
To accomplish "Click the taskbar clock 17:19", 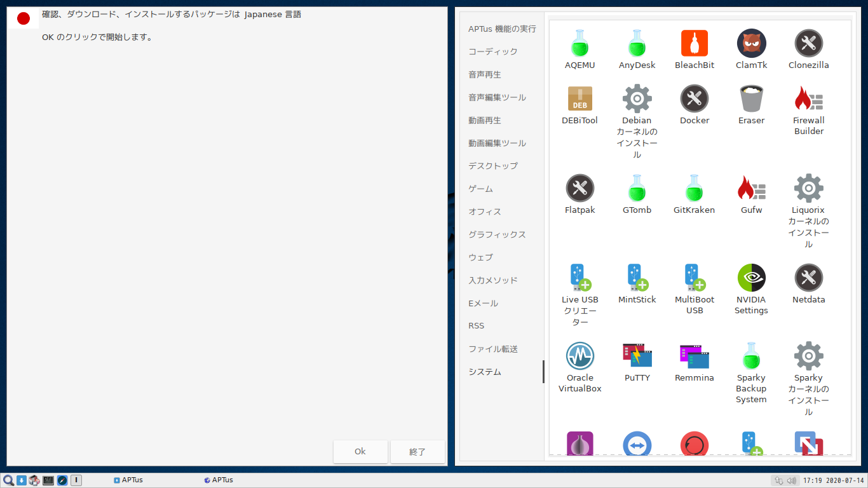I will [x=833, y=480].
